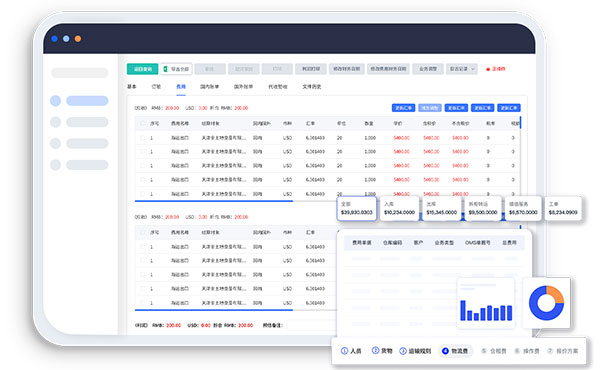Click the second sidebar circle icon
600x370 pixels.
tap(55, 122)
